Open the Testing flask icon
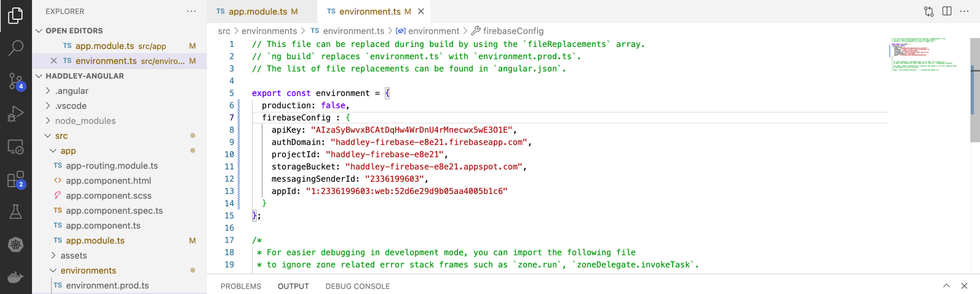The image size is (980, 294). point(15,212)
